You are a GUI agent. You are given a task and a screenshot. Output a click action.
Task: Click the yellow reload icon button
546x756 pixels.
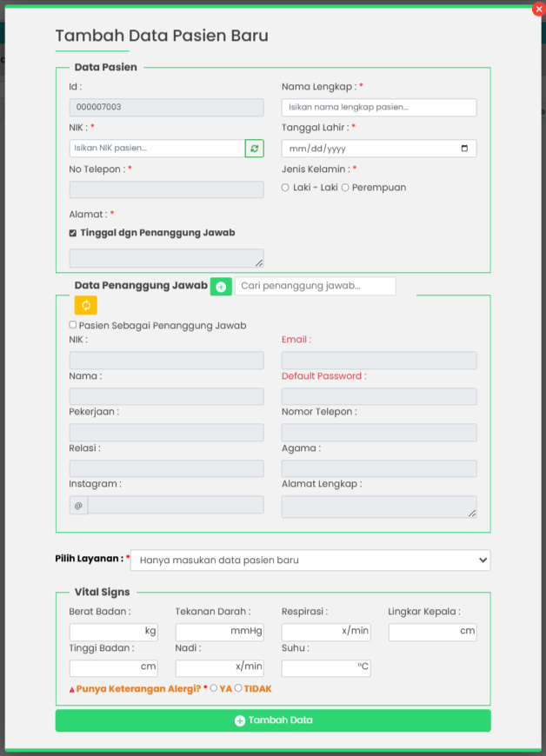pyautogui.click(x=86, y=305)
